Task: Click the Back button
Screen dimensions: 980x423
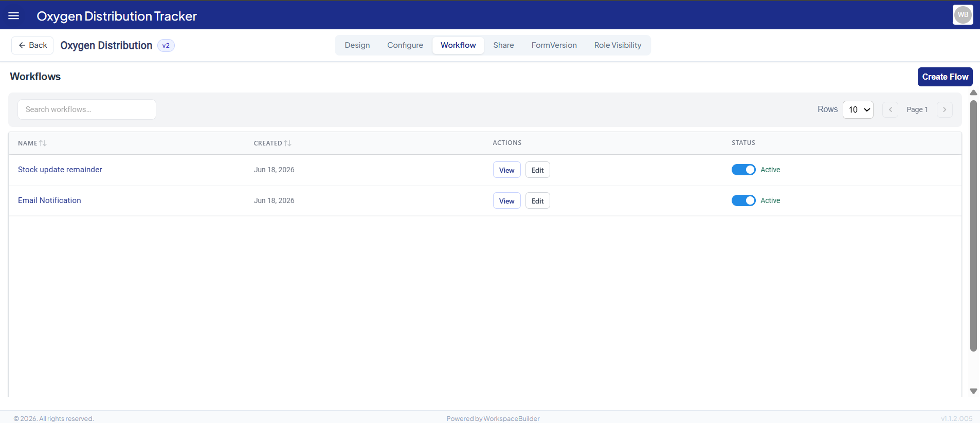Action: 32,45
